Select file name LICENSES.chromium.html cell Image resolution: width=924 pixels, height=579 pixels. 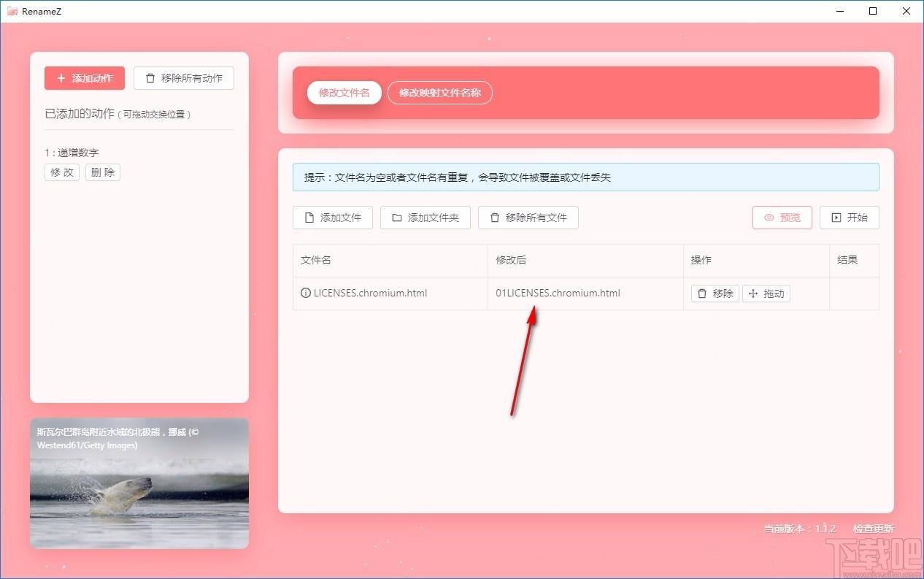(x=390, y=294)
